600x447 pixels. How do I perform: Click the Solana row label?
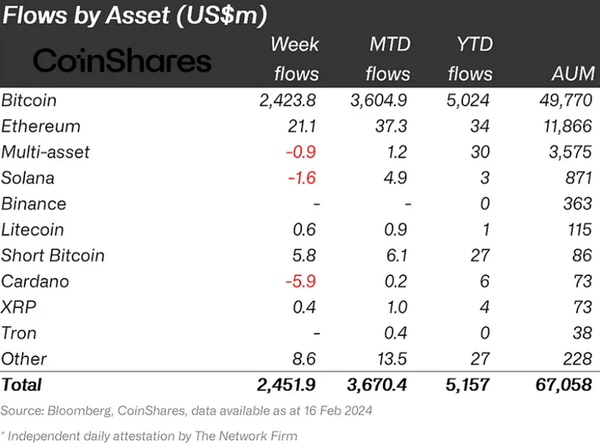point(28,178)
